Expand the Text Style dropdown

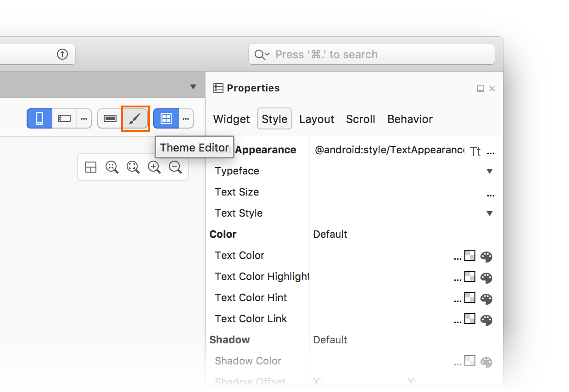[489, 213]
